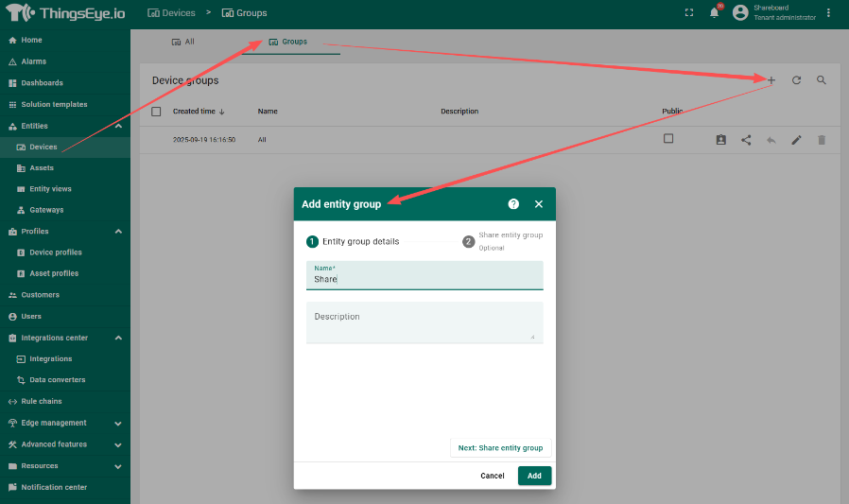Open help icon in Add entity group dialog
Viewport: 849px width, 504px height.
pos(513,203)
